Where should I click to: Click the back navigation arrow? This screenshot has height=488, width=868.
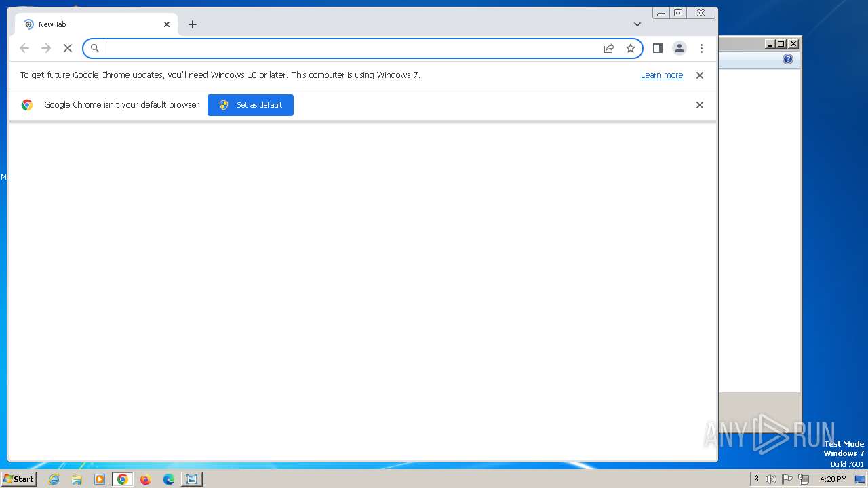(x=24, y=48)
